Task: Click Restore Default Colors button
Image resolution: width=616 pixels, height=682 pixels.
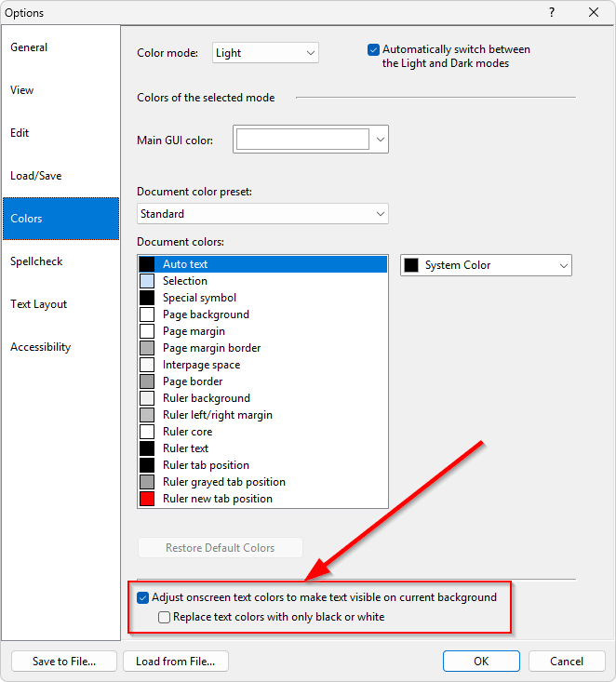Action: coord(221,548)
